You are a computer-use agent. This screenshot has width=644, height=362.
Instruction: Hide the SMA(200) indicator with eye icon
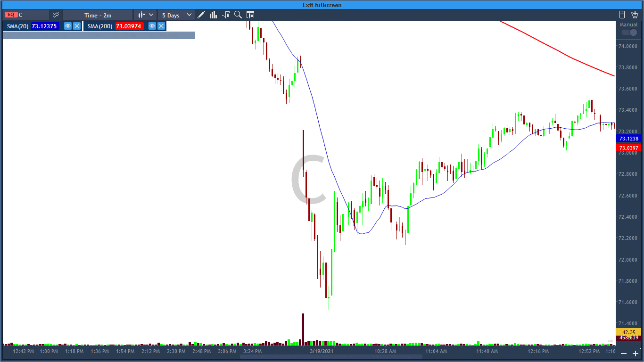[152, 26]
